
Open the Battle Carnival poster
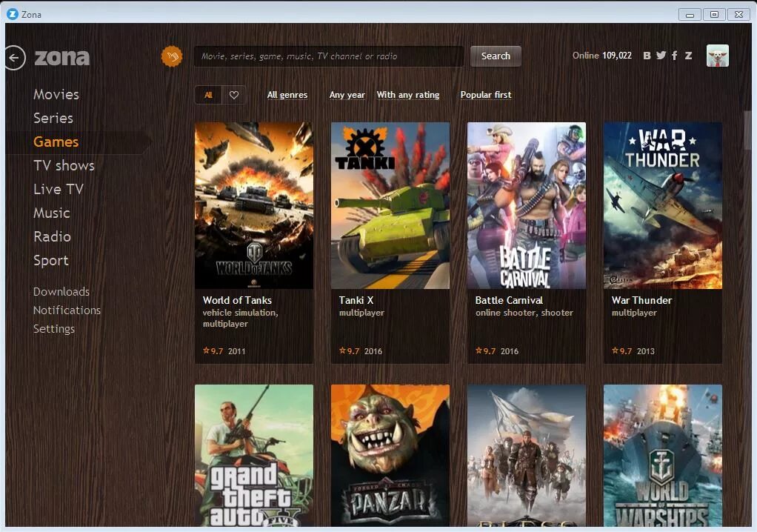[x=527, y=206]
